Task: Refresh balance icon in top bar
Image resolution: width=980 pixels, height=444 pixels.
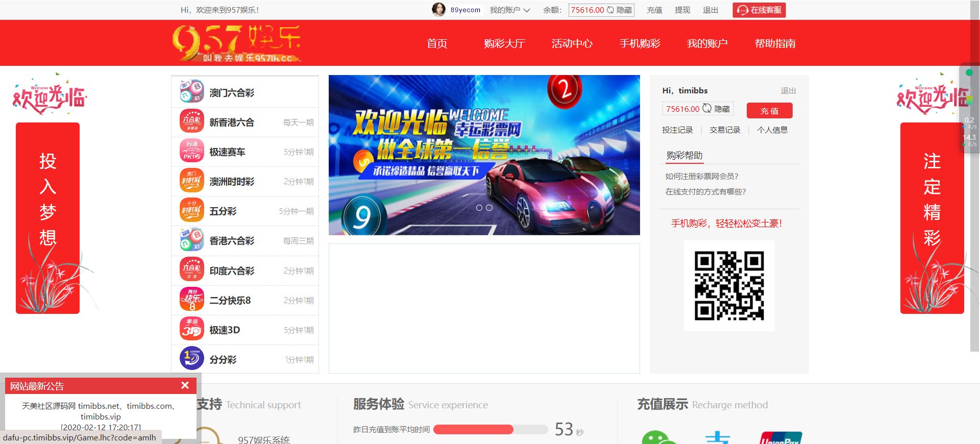Action: [610, 10]
